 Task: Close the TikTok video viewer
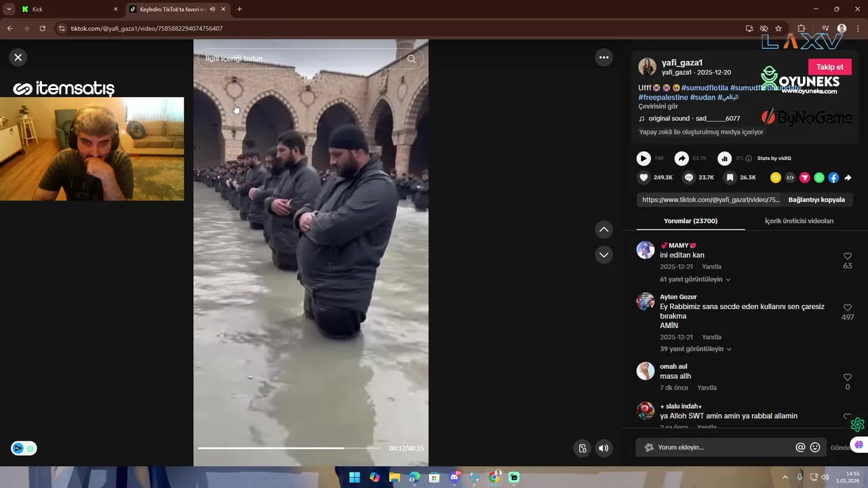[18, 58]
